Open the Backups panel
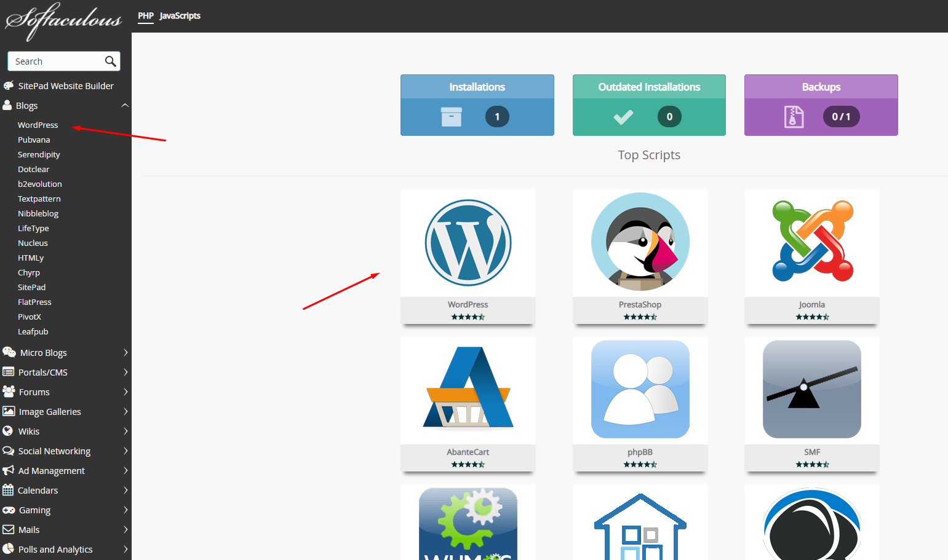The width and height of the screenshot is (948, 560). tap(821, 105)
